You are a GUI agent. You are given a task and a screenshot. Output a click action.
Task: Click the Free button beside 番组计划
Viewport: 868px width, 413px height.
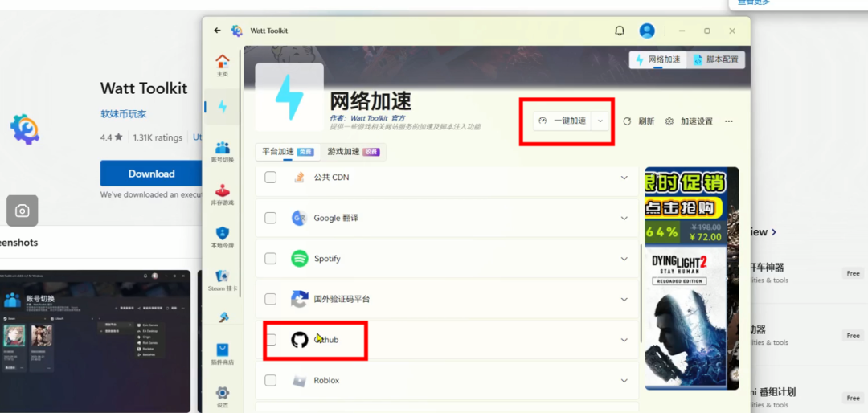(853, 398)
